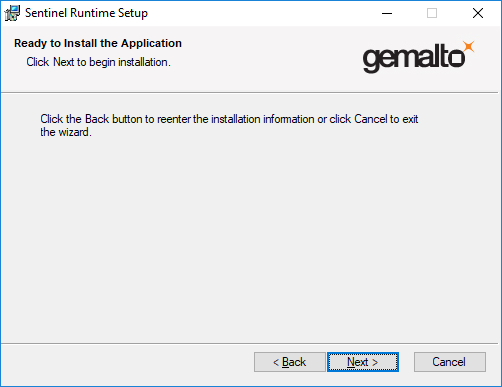Screen dimensions: 502x387
Task: Click the greyed-out maximize window button
Action: [432, 13]
